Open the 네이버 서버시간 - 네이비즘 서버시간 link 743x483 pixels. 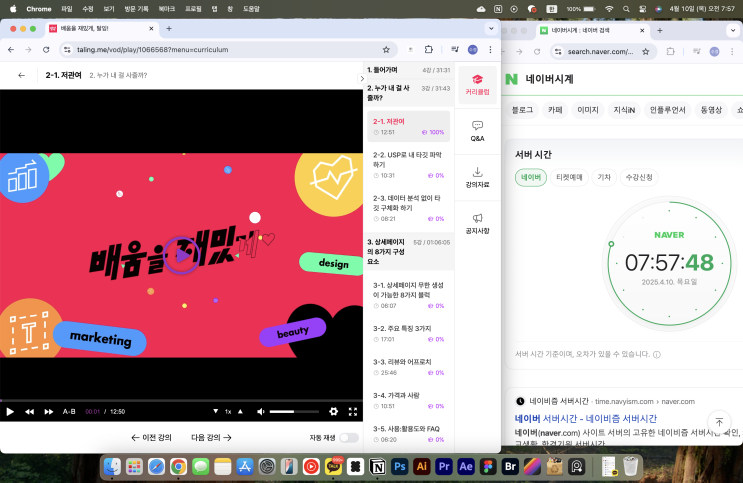coord(586,419)
